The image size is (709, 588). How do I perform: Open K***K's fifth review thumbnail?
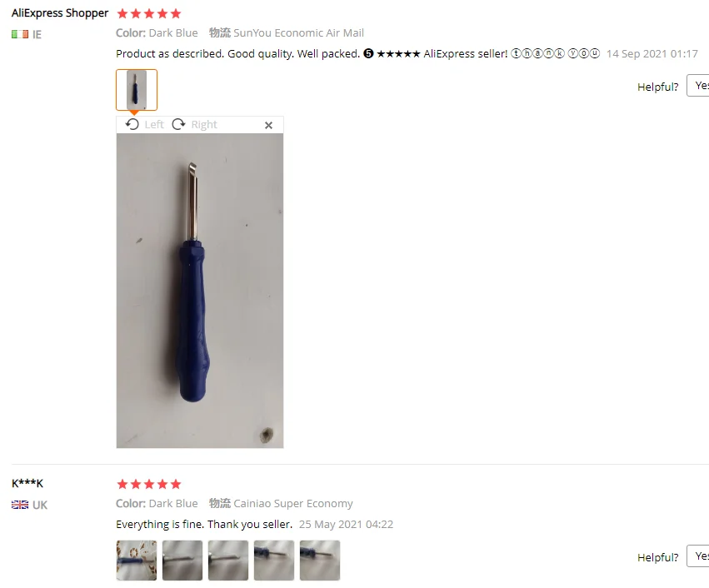click(320, 560)
